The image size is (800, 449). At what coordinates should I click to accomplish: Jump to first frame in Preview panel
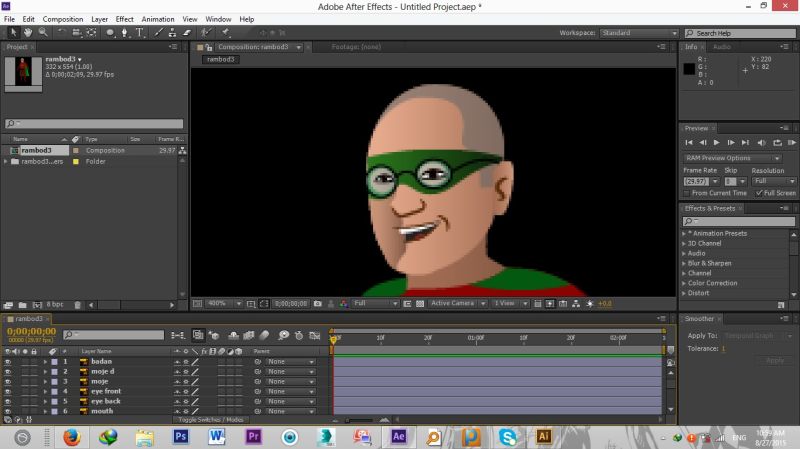click(689, 143)
